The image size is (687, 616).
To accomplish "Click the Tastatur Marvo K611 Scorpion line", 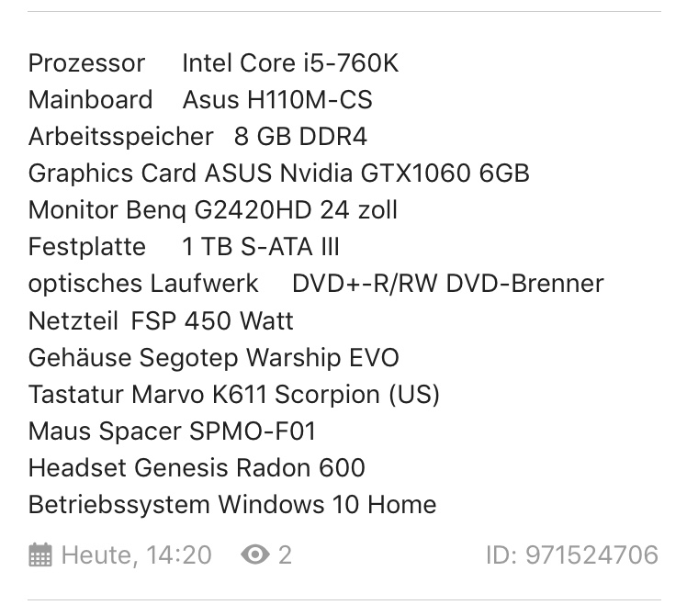I will pos(233,394).
